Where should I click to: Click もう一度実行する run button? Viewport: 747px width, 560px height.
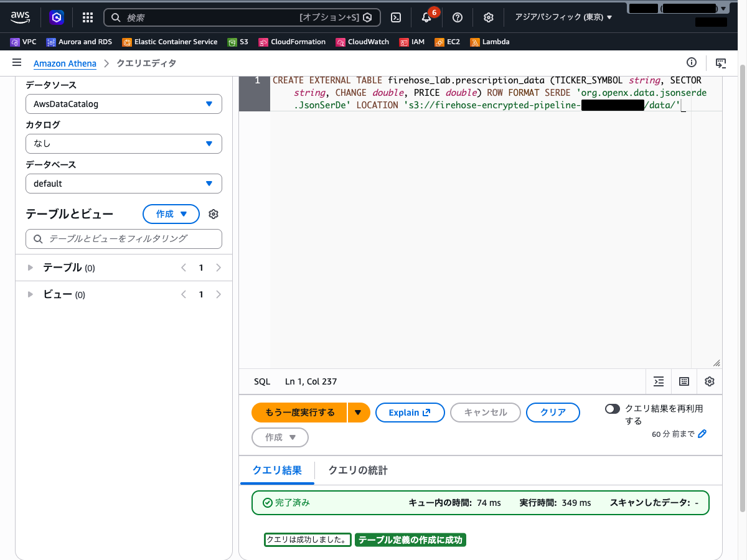coord(299,413)
